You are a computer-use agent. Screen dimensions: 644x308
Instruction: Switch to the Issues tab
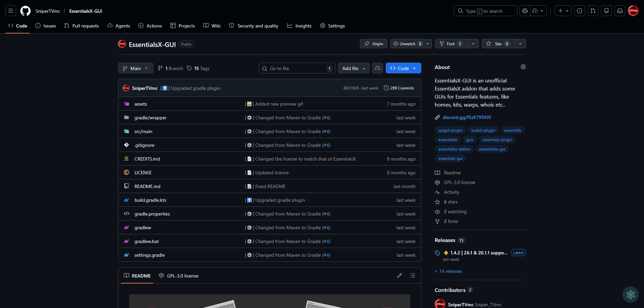point(46,26)
